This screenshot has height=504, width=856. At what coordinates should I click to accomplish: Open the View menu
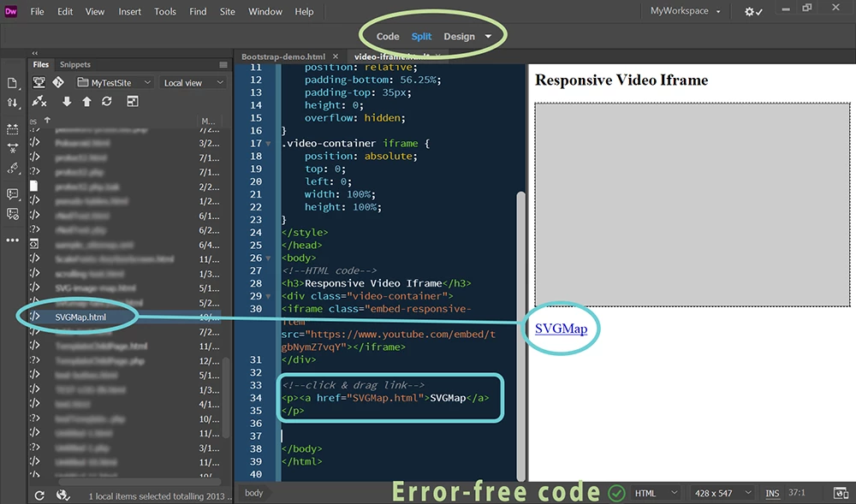coord(94,11)
